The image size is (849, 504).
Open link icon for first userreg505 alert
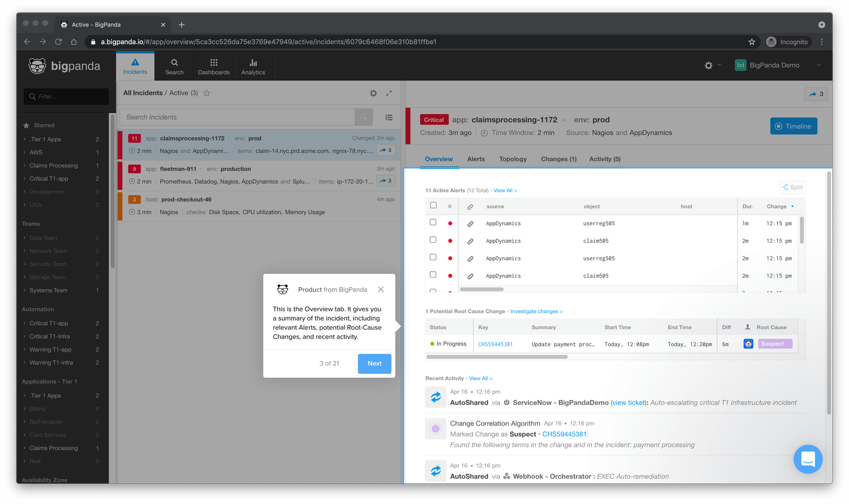tap(470, 224)
